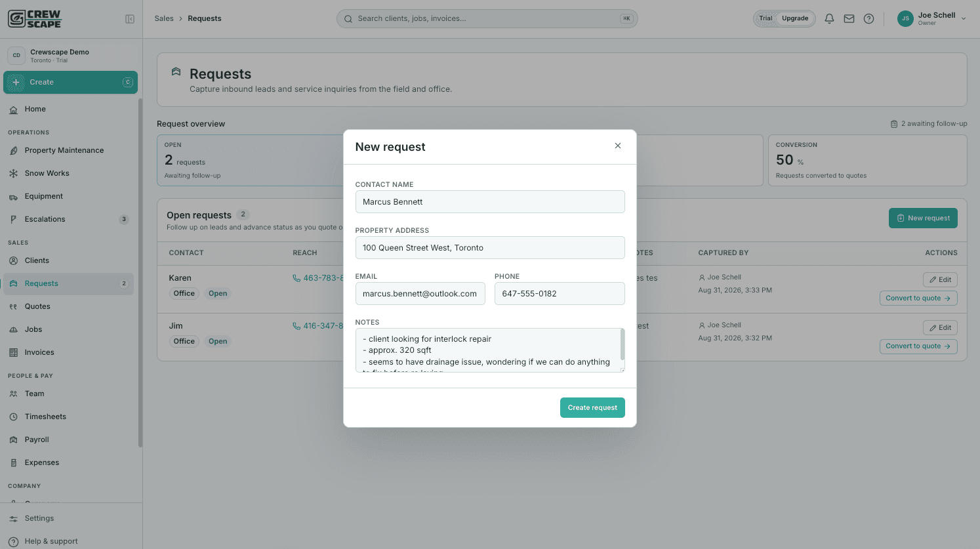980x549 pixels.
Task: Click the Contact Name field
Action: point(490,202)
